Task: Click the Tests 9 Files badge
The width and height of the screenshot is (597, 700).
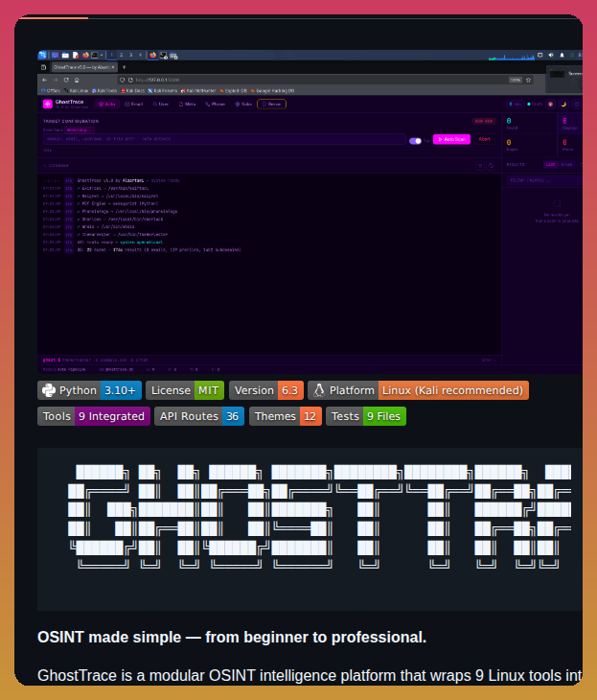Action: click(x=366, y=416)
